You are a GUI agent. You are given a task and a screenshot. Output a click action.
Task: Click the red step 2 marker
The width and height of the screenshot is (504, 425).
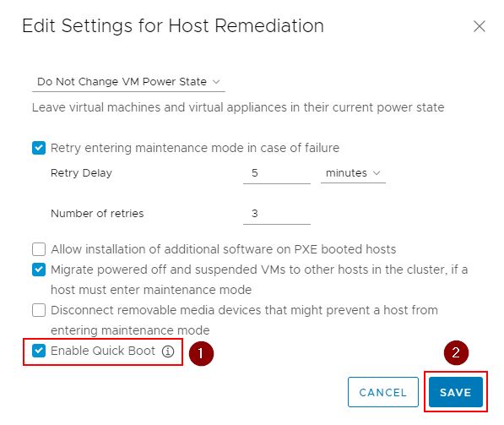coord(456,352)
